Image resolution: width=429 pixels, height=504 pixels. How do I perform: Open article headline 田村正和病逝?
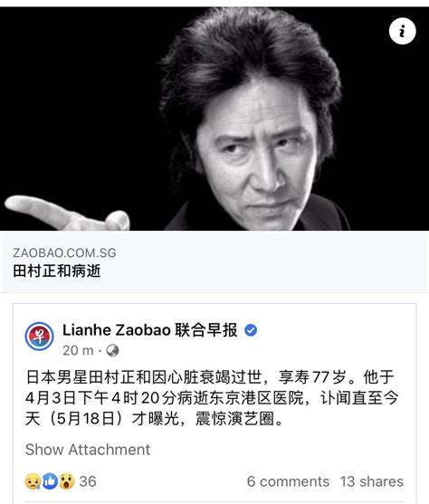[57, 271]
